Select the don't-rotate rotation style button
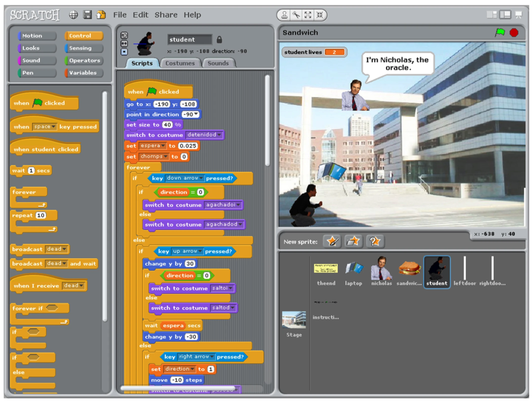This screenshot has height=401, width=532. click(124, 51)
